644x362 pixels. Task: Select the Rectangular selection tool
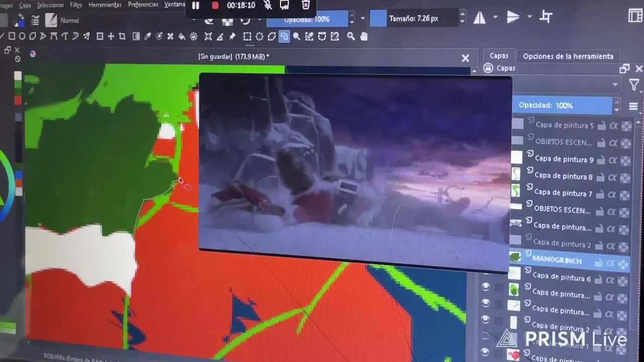pos(247,36)
